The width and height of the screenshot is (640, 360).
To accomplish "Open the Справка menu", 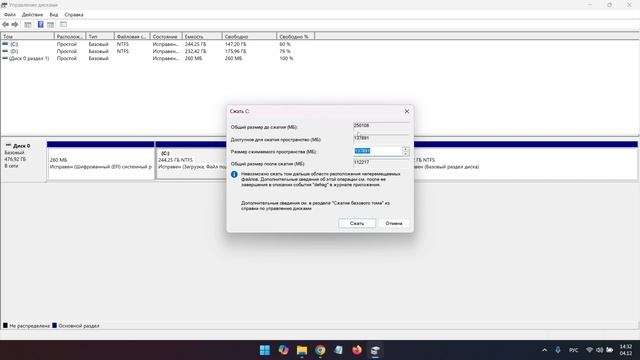I will point(74,15).
